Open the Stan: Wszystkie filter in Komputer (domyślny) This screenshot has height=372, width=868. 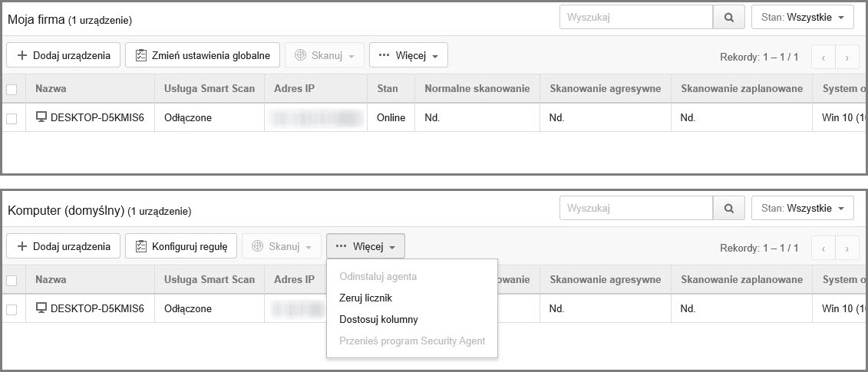click(803, 208)
